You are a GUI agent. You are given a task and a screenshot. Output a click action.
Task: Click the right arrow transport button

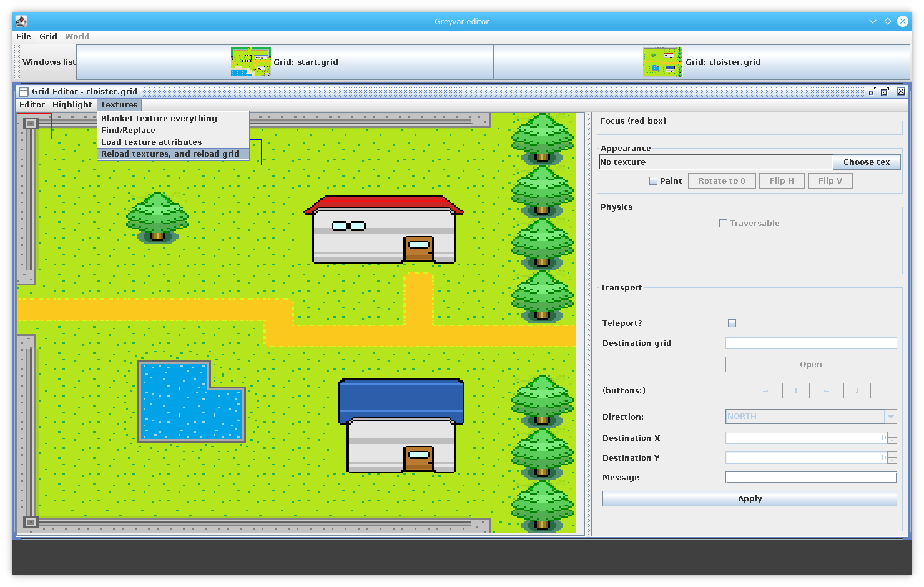(765, 391)
